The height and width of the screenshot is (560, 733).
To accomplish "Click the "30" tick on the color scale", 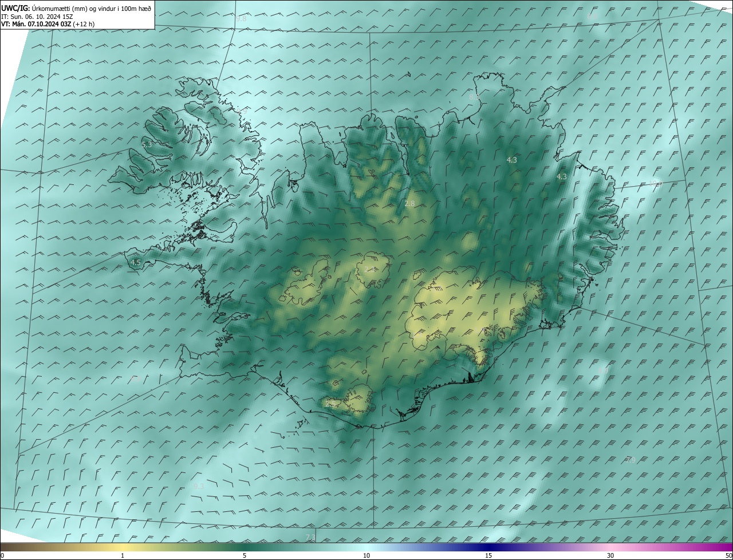I will [610, 556].
